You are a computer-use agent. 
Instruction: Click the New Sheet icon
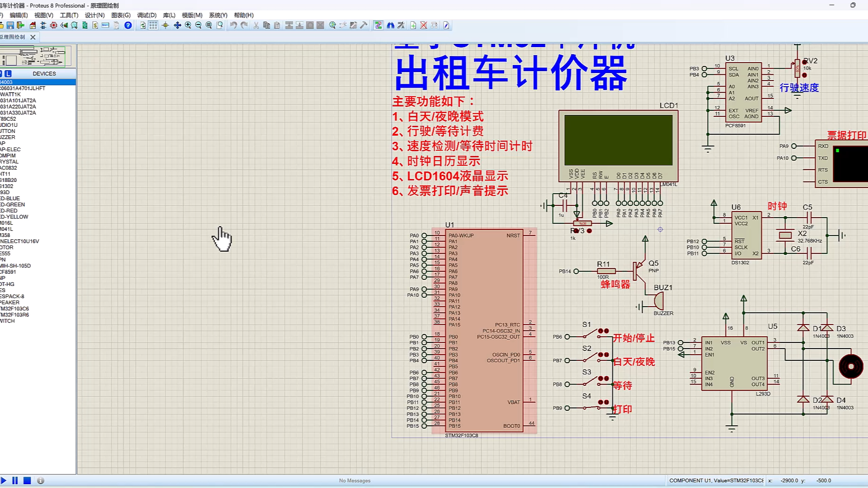(413, 25)
